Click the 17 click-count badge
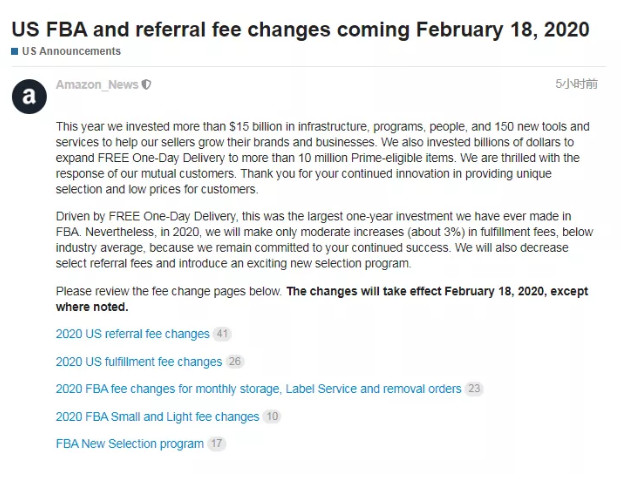Image resolution: width=621 pixels, height=479 pixels. click(217, 443)
